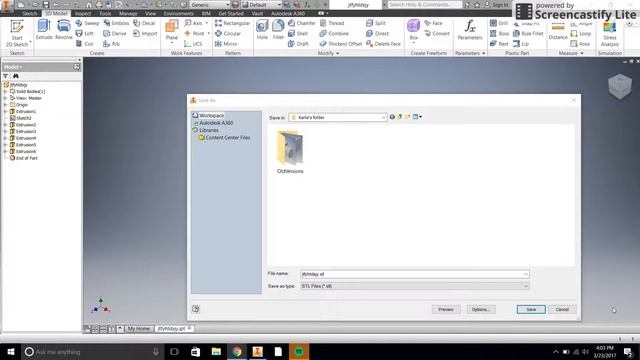
Task: Click the browser filter funnel icon
Action: tap(6, 76)
